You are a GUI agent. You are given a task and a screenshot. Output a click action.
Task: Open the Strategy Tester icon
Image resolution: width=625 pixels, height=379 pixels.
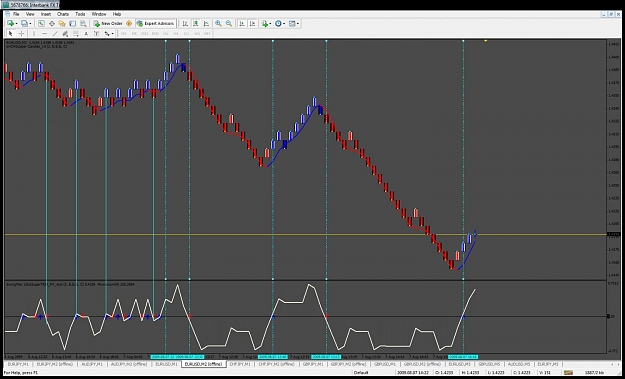[83, 24]
